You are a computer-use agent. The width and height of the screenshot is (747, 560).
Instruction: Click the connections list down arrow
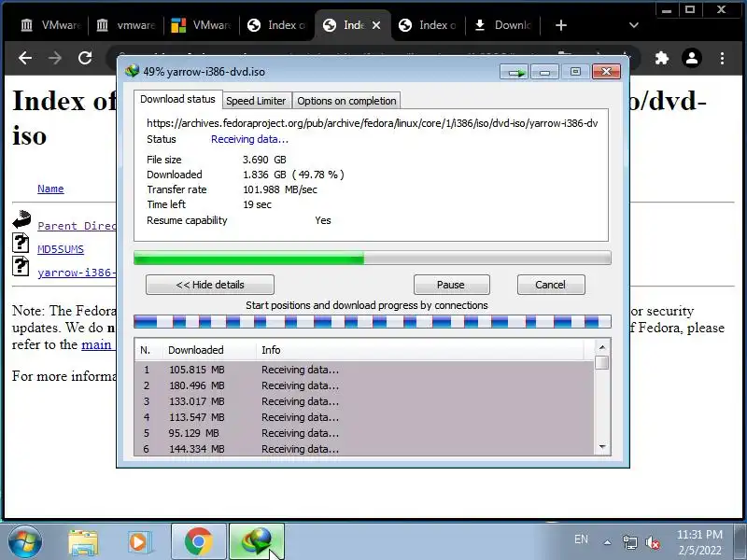[x=602, y=447]
